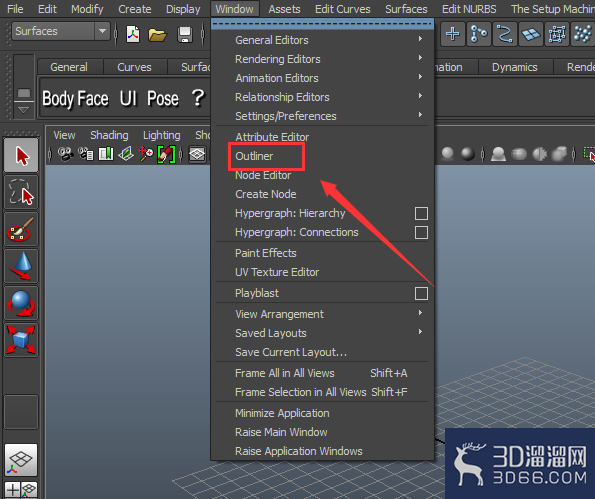Enable snap to view planes icon
Viewport: 595px width, 499px height.
[x=530, y=34]
